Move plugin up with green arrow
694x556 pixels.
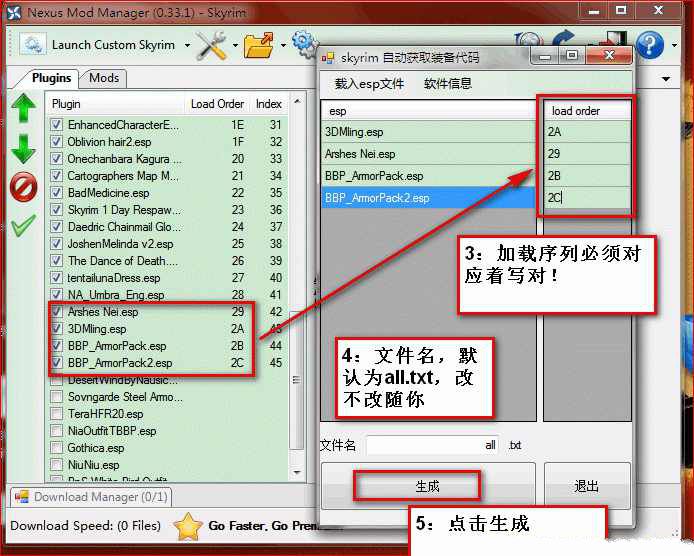[23, 108]
